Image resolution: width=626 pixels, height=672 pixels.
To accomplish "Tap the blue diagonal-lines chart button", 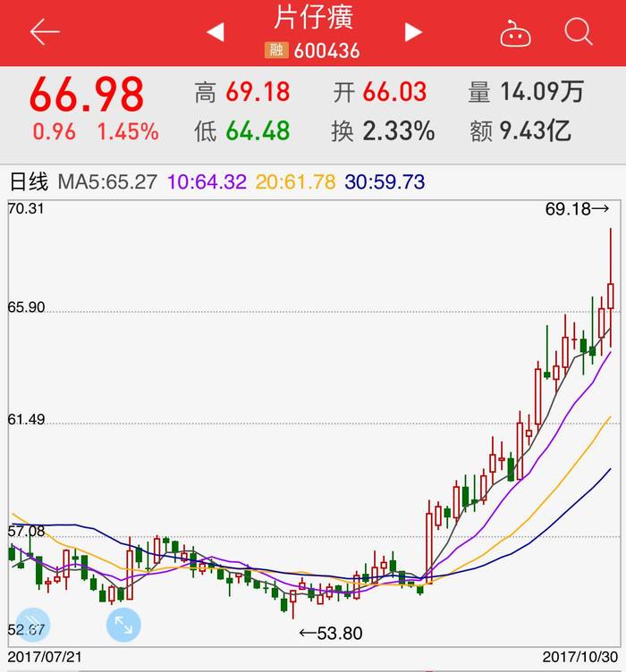I will tap(32, 625).
